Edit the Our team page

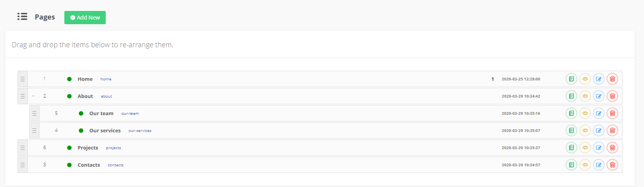(x=598, y=114)
